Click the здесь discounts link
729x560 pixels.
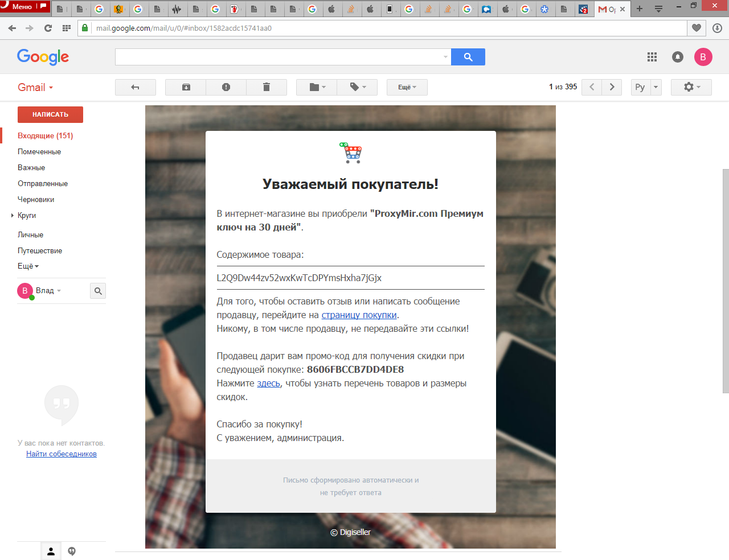pyautogui.click(x=269, y=383)
